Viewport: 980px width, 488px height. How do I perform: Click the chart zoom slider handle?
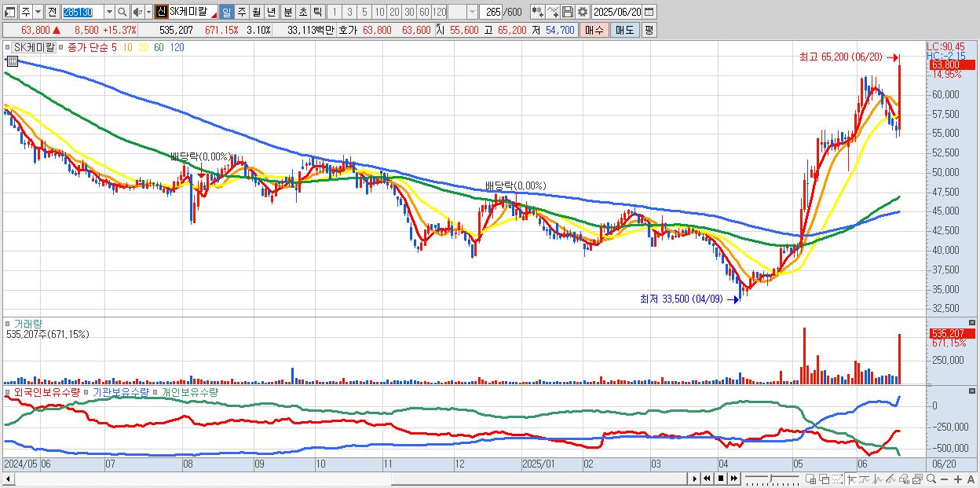770,479
